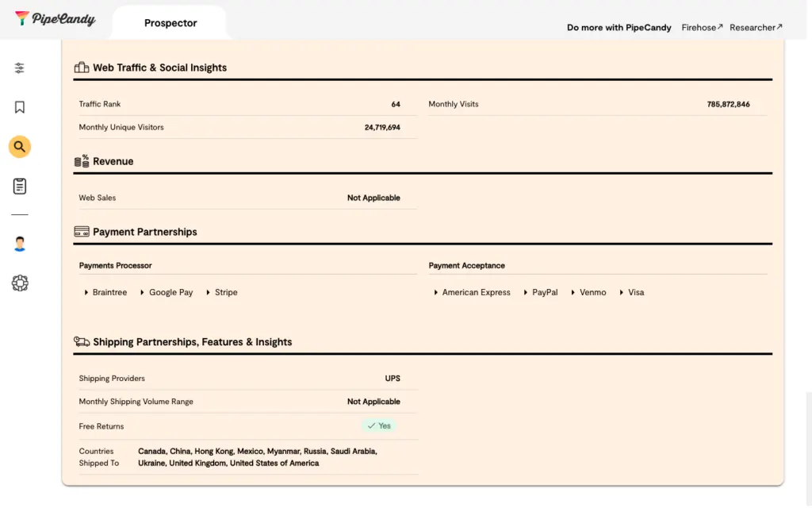Expand the Stripe payment processor item
Screen dimensions: 812x508
[225, 293]
